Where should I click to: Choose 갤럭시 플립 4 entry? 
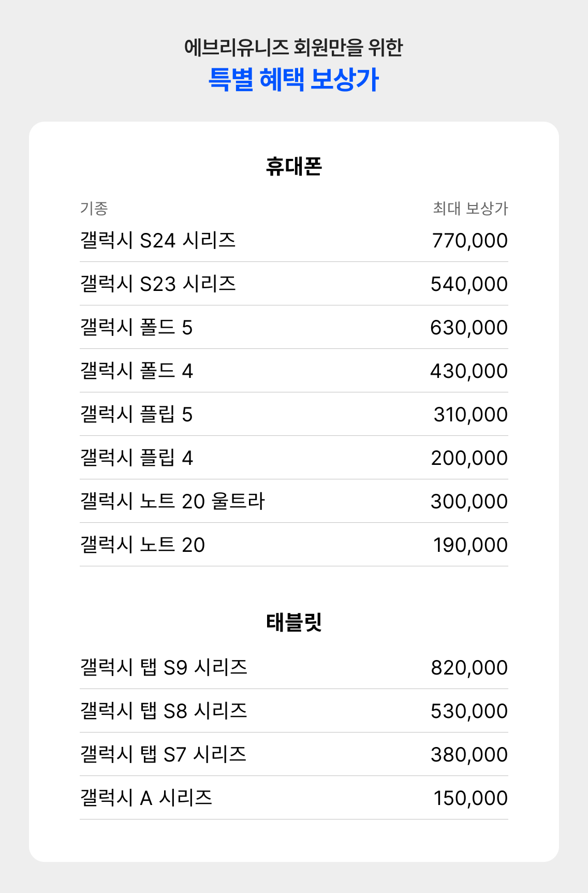pos(294,458)
